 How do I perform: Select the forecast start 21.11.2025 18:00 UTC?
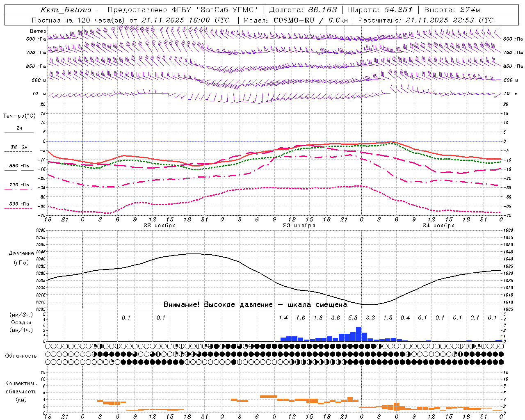(185, 20)
